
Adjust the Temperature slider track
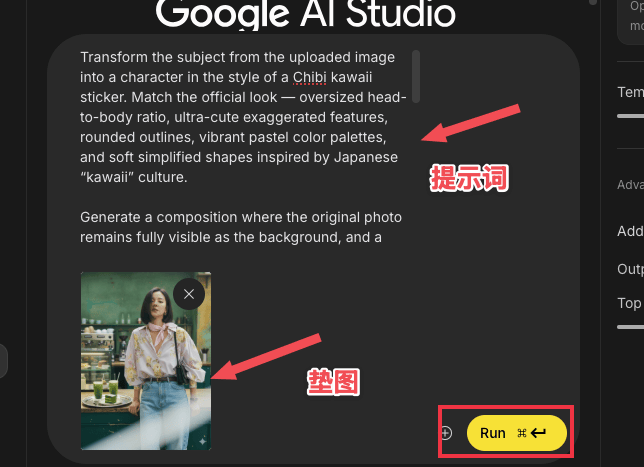630,116
